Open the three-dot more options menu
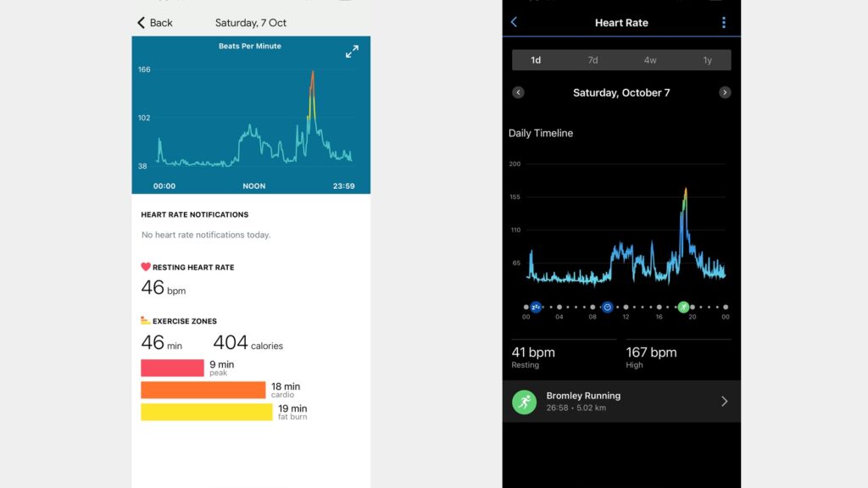The height and width of the screenshot is (488, 868). pyautogui.click(x=723, y=23)
